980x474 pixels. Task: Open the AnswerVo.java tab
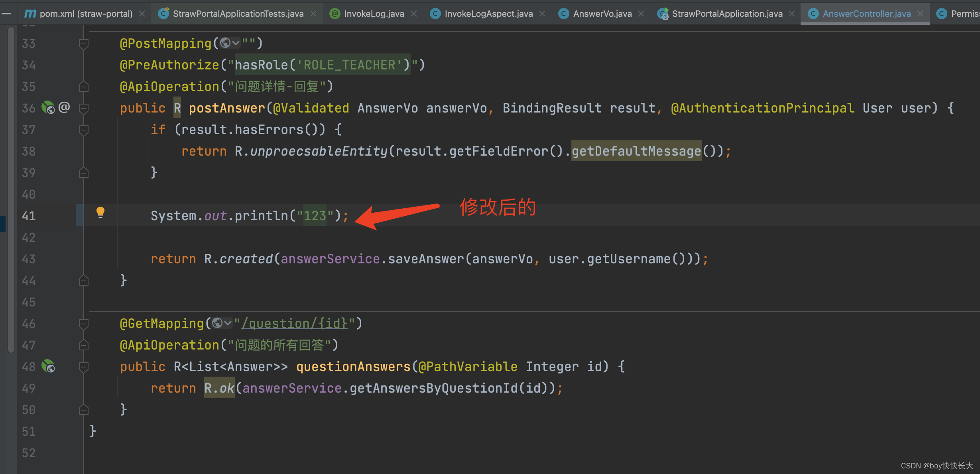[602, 14]
